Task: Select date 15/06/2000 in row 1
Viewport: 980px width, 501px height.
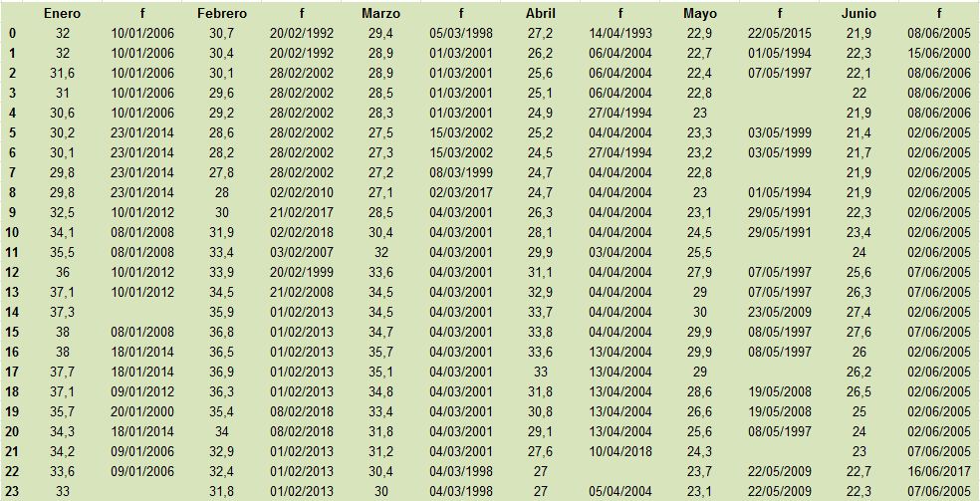Action: tap(939, 53)
